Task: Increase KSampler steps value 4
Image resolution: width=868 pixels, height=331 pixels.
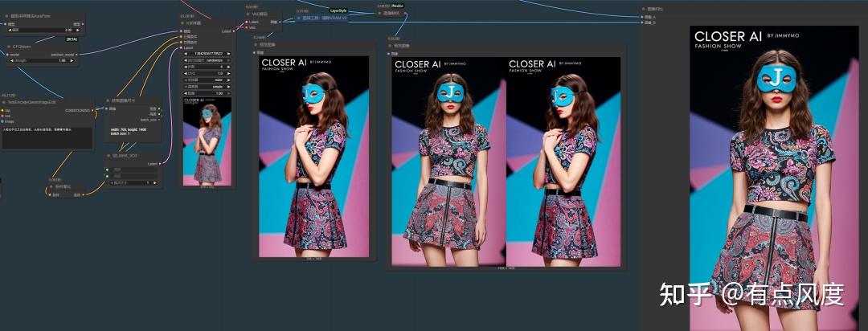Action: click(x=228, y=67)
